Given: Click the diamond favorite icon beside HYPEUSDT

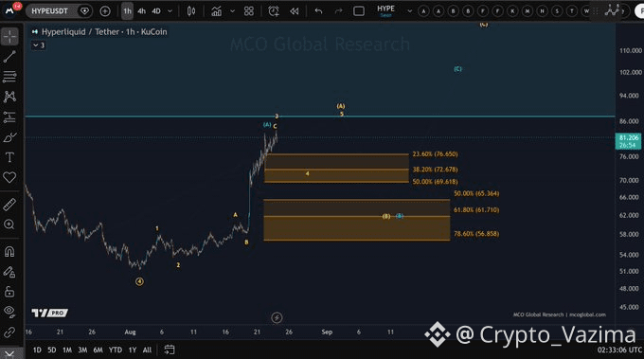Looking at the screenshot, I should pos(84,11).
